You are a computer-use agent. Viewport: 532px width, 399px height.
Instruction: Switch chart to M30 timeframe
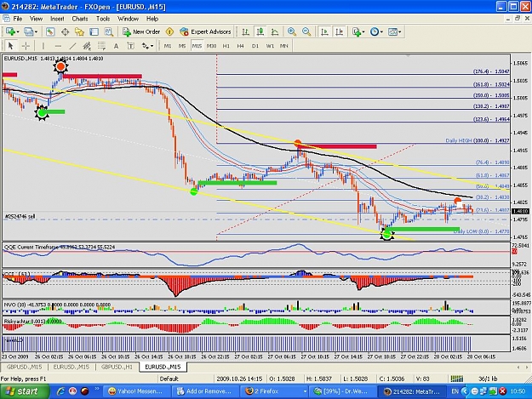tap(211, 46)
